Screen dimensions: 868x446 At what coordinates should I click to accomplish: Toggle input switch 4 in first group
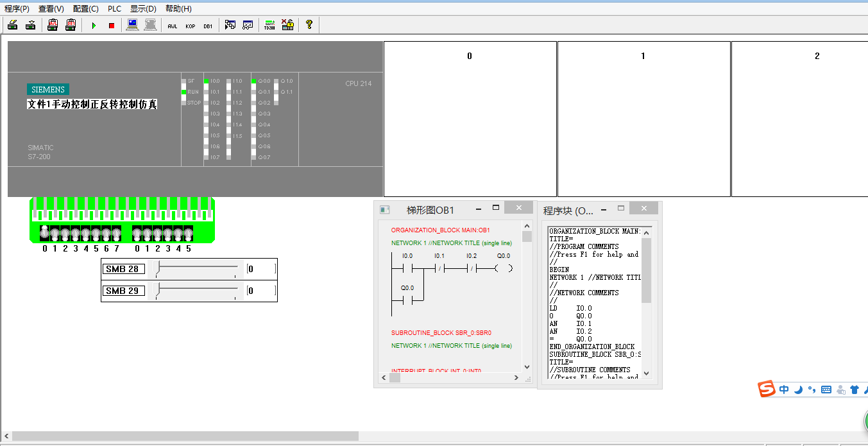tap(86, 233)
